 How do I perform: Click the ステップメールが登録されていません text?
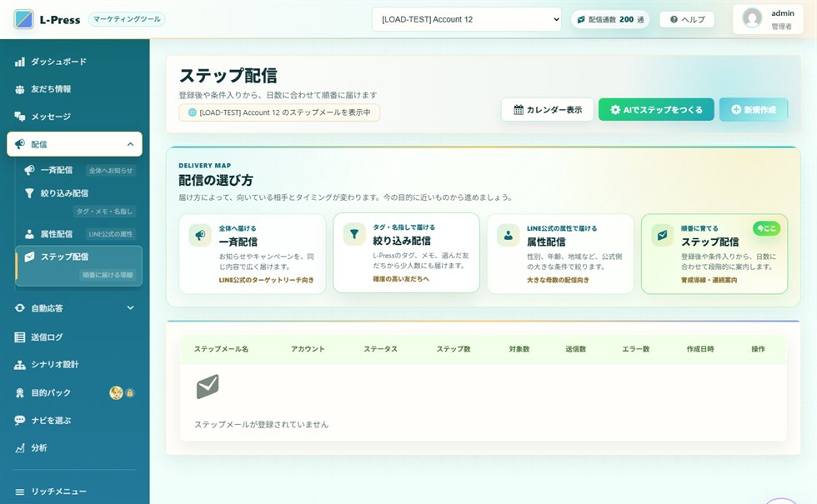[261, 425]
